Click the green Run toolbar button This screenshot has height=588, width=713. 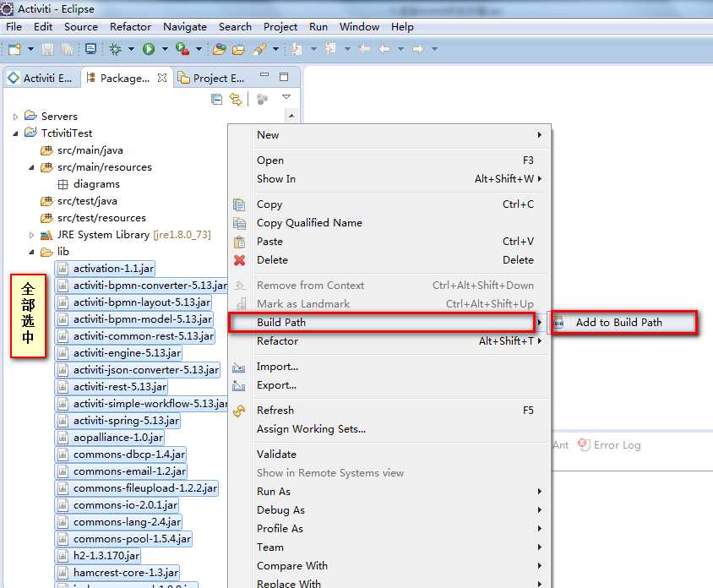pyautogui.click(x=149, y=49)
